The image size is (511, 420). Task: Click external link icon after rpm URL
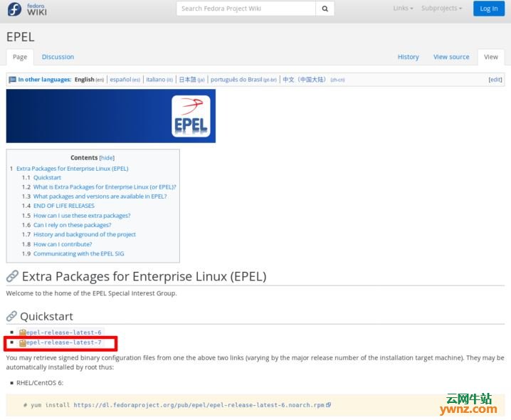point(329,405)
